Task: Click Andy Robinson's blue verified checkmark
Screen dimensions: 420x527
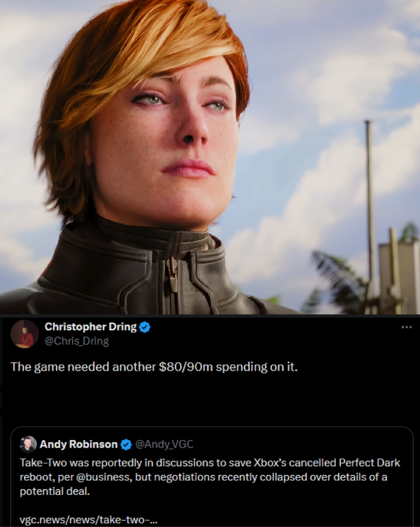Action: coord(126,444)
